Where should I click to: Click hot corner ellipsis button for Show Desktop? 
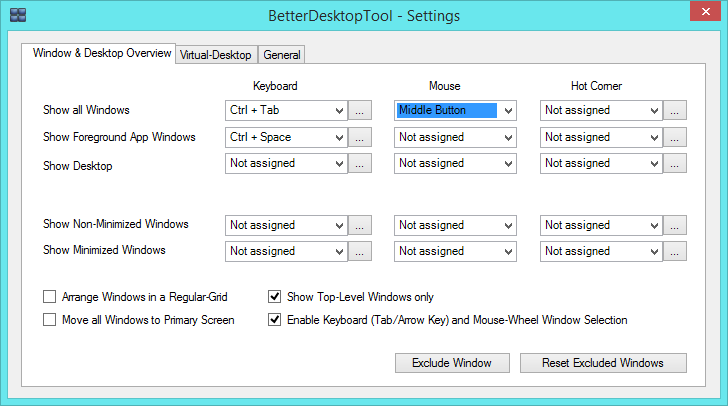coord(675,164)
